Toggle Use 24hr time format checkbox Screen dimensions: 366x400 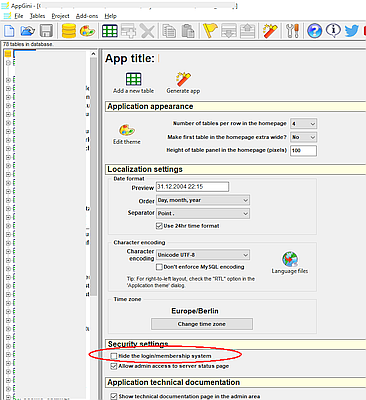pos(159,226)
